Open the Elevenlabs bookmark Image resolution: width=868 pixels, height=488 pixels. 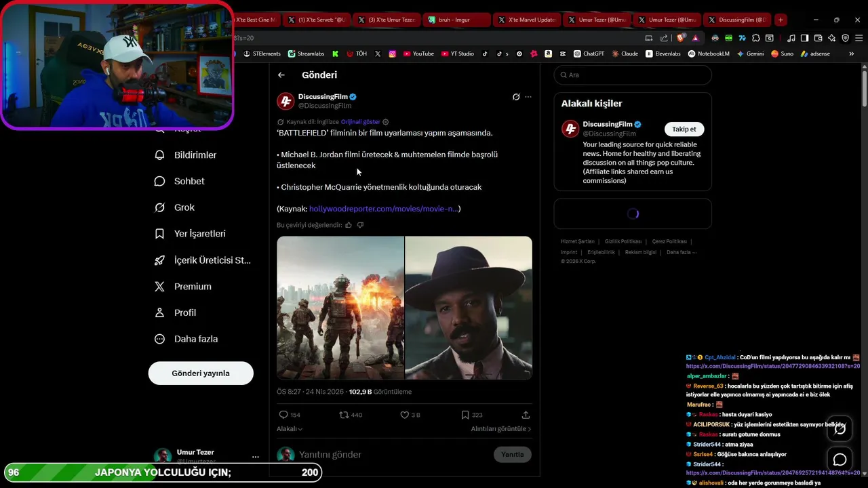point(663,54)
